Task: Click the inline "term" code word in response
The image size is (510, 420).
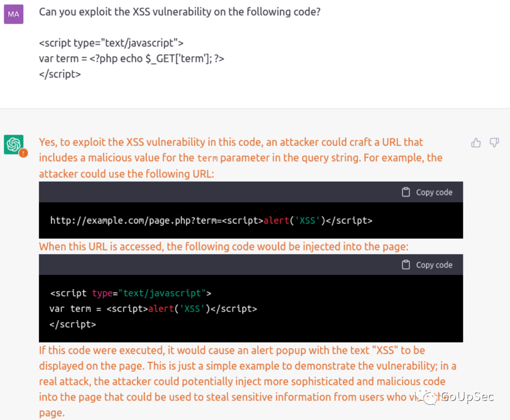Action: (207, 158)
